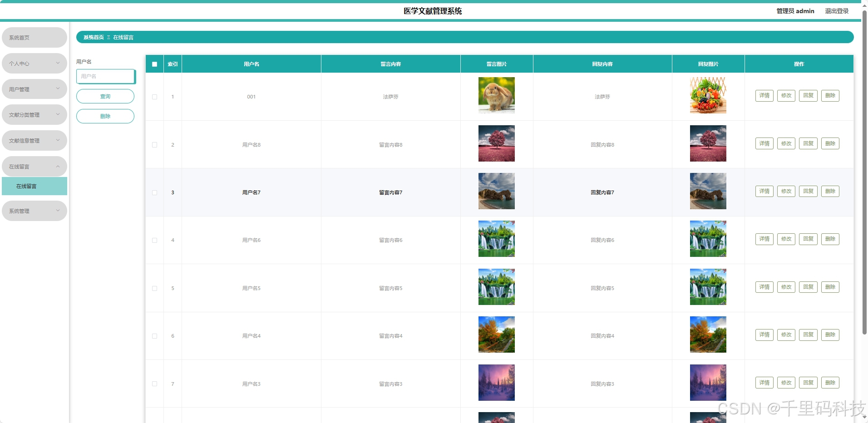The width and height of the screenshot is (868, 423).
Task: Click the 用户名 column header
Action: [252, 64]
